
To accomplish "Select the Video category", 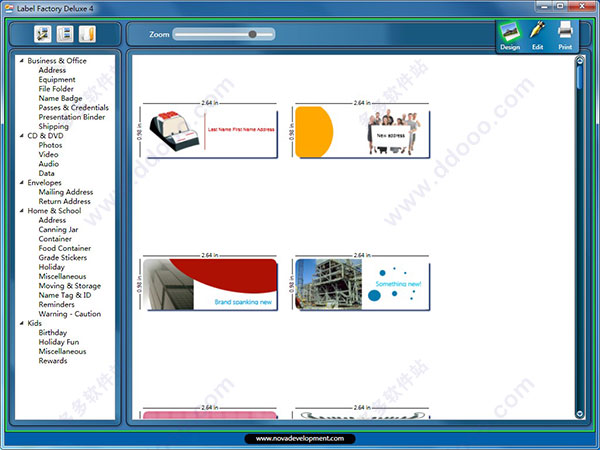I will [x=48, y=154].
